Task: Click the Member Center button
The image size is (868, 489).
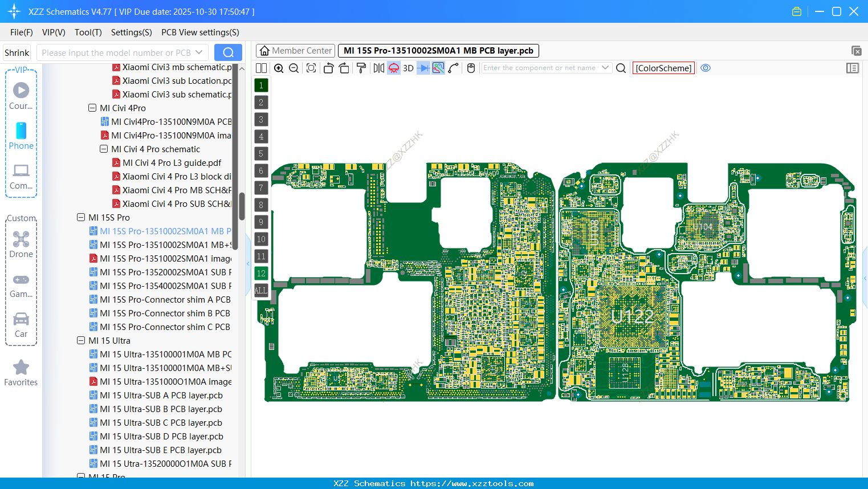Action: pos(295,50)
